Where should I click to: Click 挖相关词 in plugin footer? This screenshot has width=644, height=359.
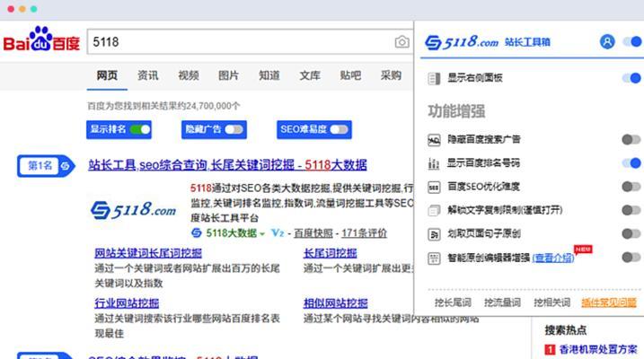(552, 302)
